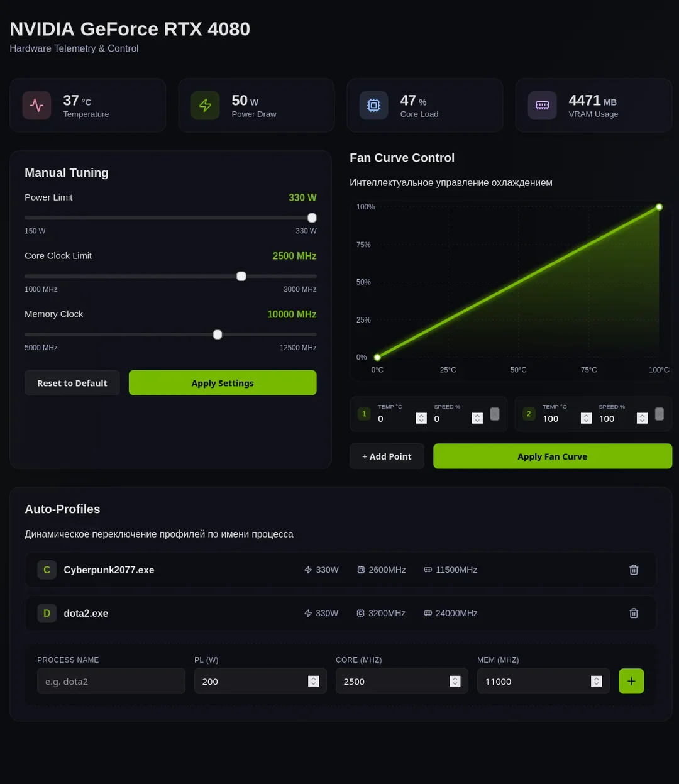Click the VRAM usage memory icon
Screen dimensions: 679x784
[542, 105]
